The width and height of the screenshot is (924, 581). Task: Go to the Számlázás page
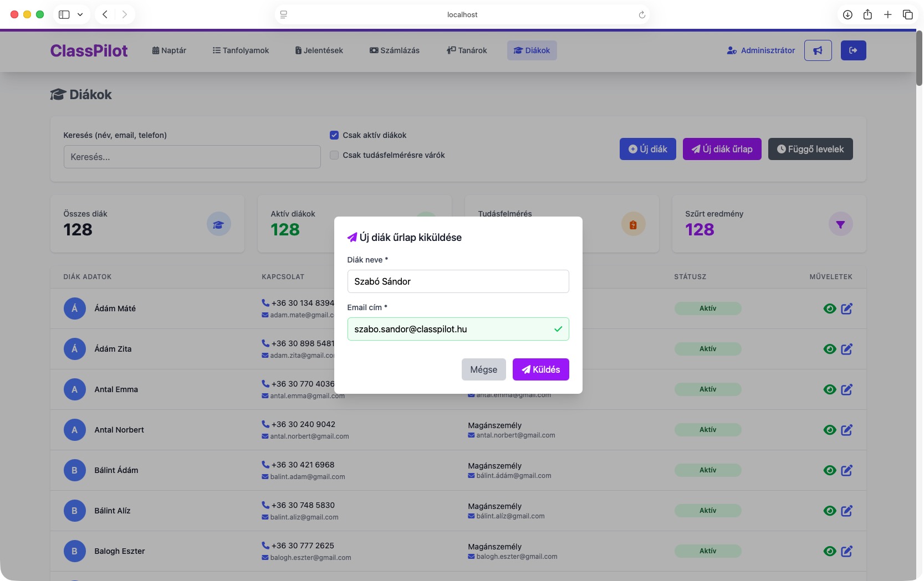(x=394, y=50)
